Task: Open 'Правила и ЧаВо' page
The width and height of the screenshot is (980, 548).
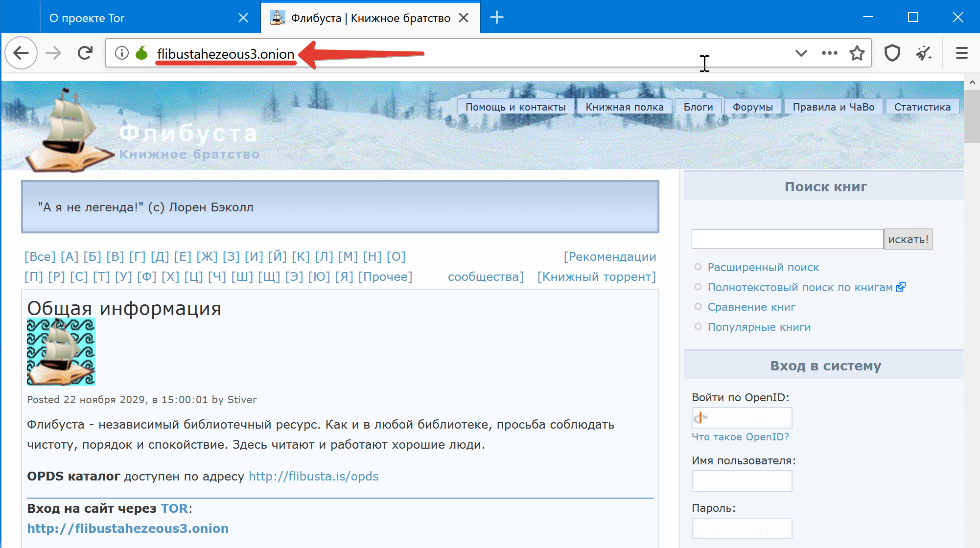Action: click(834, 107)
